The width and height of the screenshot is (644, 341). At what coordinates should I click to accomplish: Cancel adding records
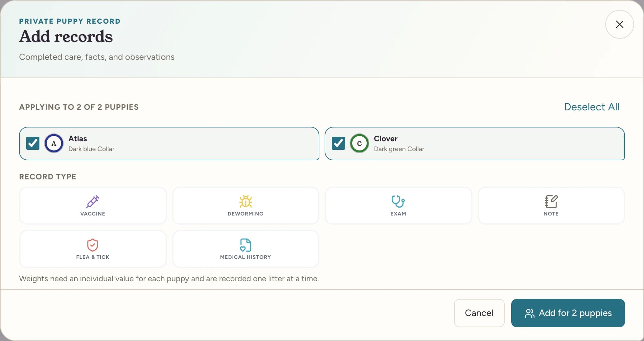click(x=479, y=313)
